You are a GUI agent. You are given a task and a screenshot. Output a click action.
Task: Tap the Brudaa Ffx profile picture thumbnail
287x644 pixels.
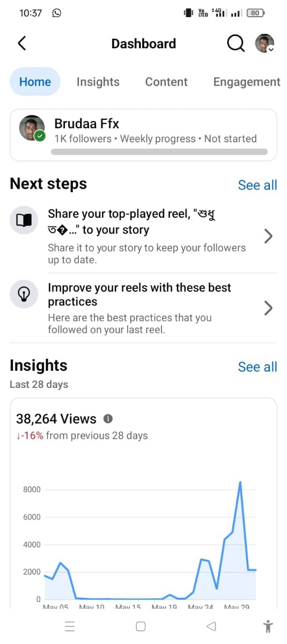[x=32, y=128]
